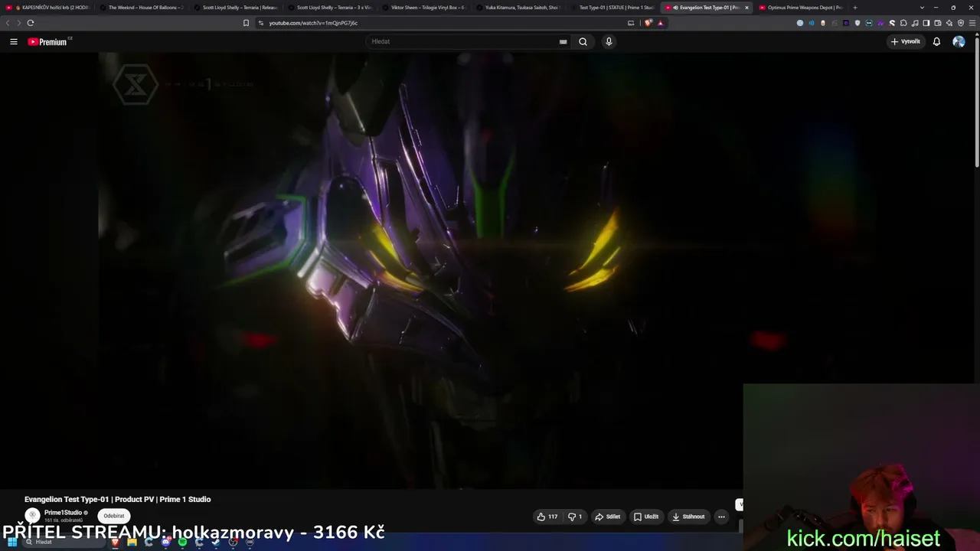This screenshot has height=551, width=980.
Task: Open Discord from the taskbar
Action: click(x=165, y=543)
